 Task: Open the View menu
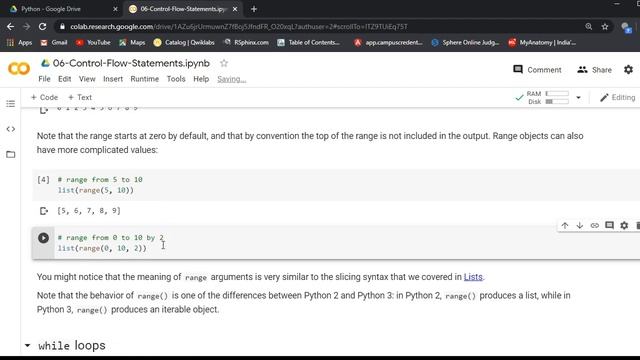point(87,79)
